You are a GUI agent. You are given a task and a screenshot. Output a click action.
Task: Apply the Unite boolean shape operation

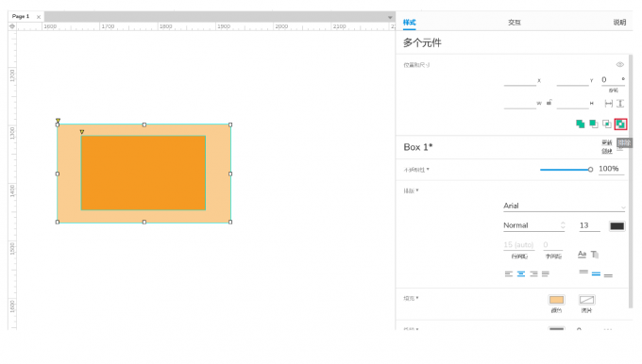(x=581, y=124)
